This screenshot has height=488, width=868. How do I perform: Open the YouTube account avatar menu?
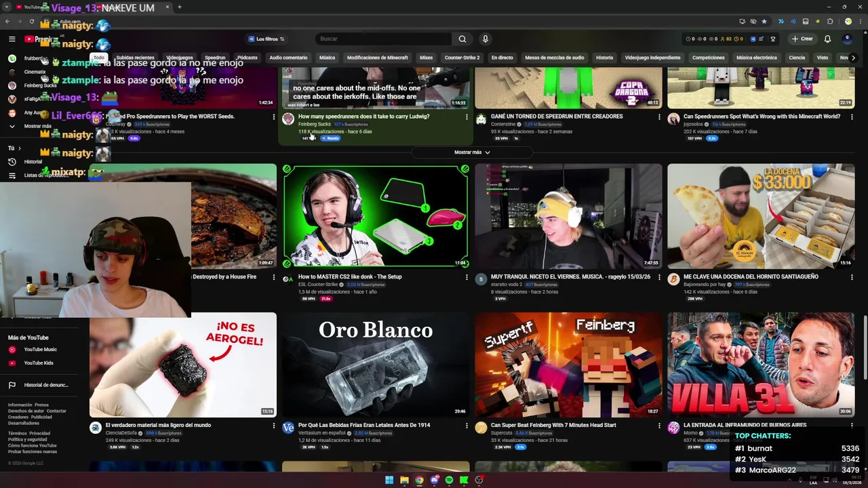pyautogui.click(x=847, y=39)
